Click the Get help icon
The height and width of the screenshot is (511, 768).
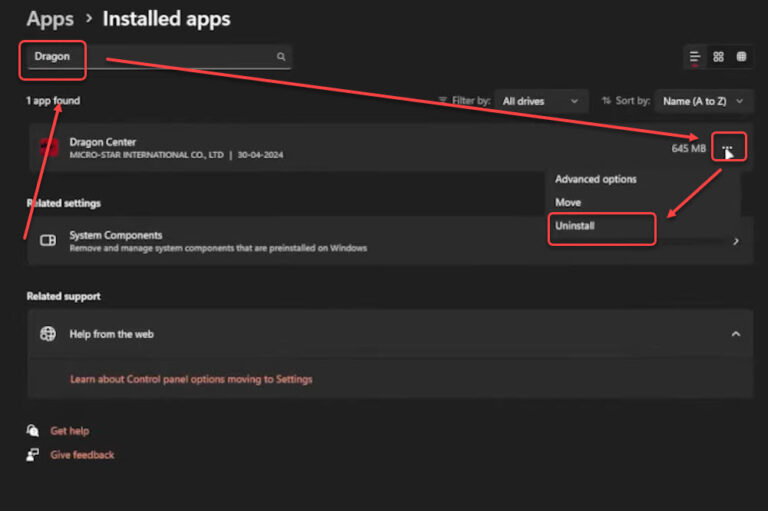click(32, 431)
